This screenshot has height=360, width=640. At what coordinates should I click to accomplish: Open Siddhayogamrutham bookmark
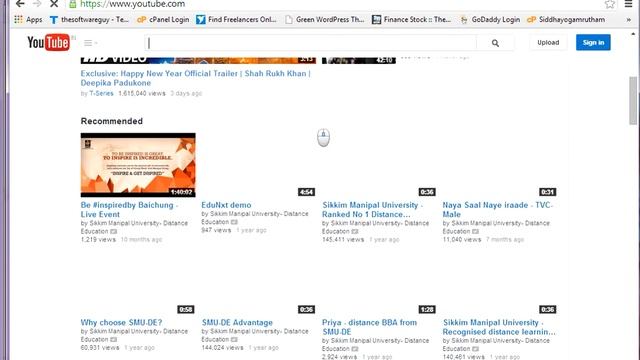click(566, 19)
